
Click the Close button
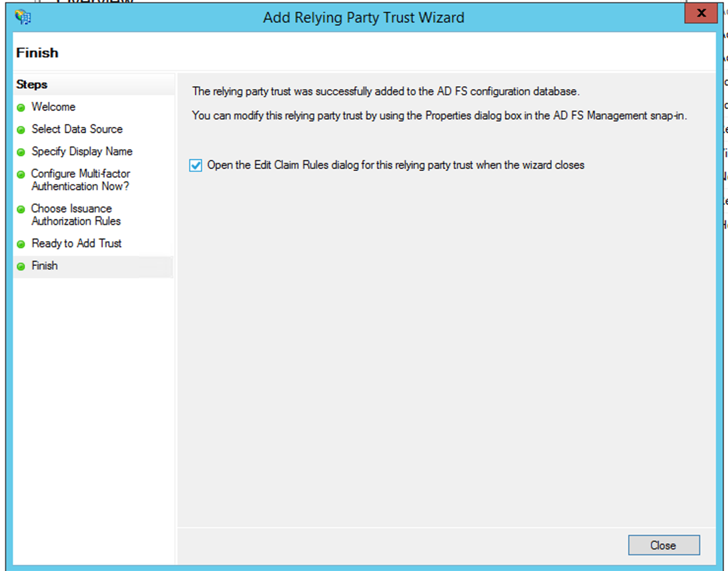tap(663, 545)
